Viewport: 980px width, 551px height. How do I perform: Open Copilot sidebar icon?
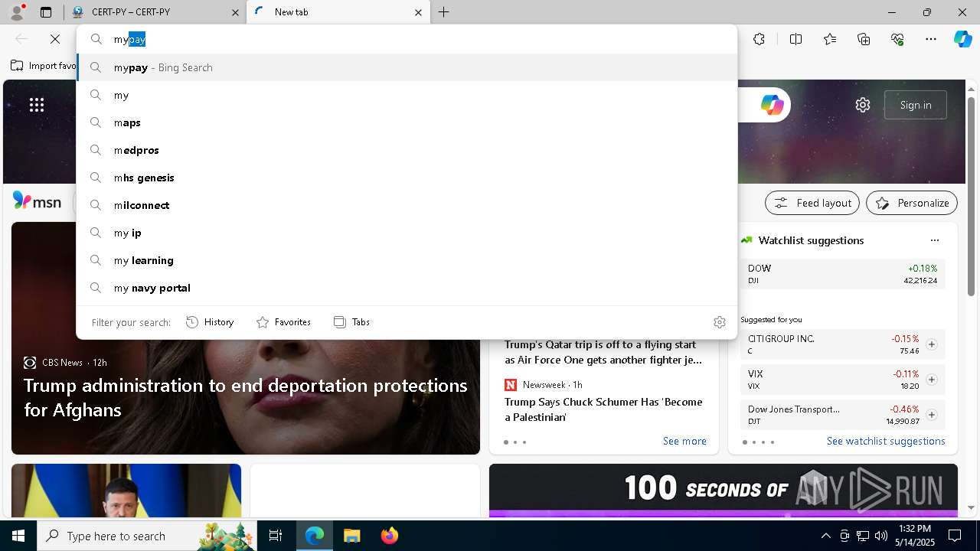click(x=962, y=39)
